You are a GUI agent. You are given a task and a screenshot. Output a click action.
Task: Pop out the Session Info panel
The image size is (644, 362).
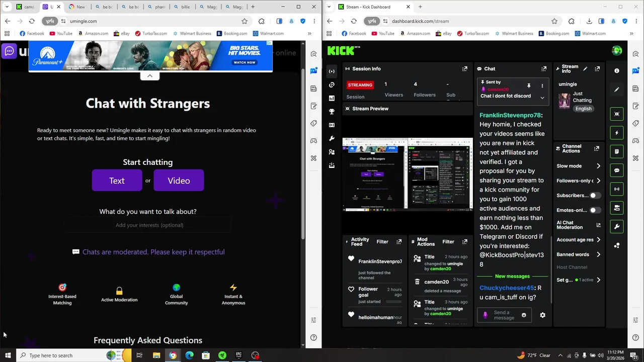click(x=464, y=69)
